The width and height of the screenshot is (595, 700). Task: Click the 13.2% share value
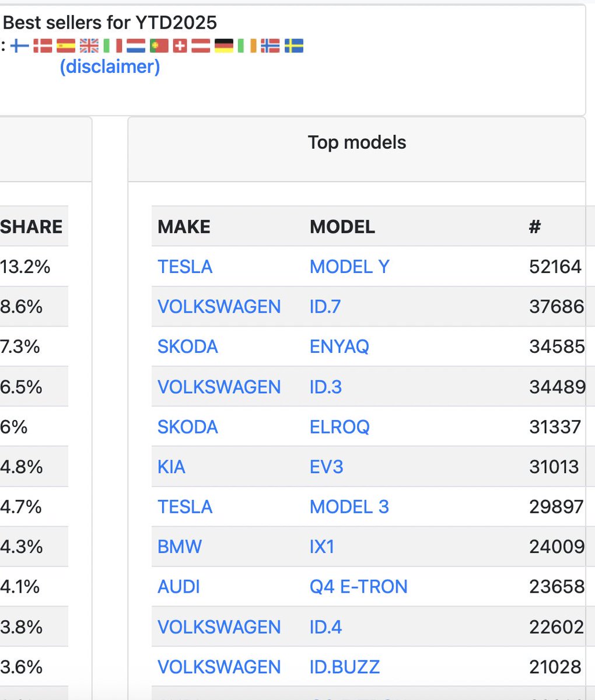[x=25, y=267]
